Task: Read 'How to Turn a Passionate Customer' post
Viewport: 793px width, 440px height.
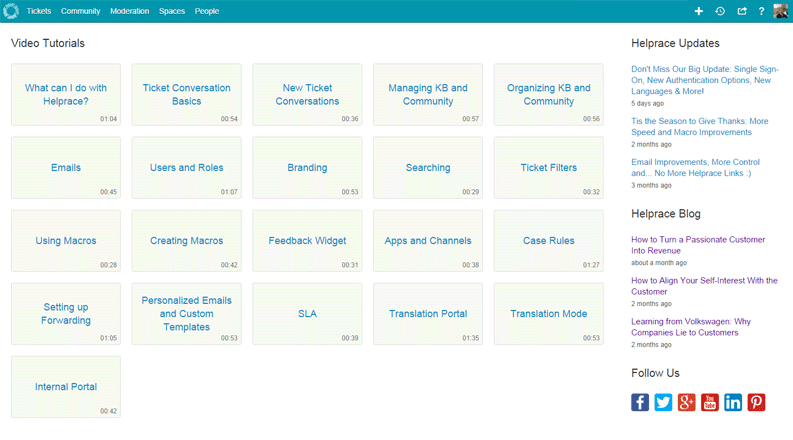Action: (x=698, y=245)
